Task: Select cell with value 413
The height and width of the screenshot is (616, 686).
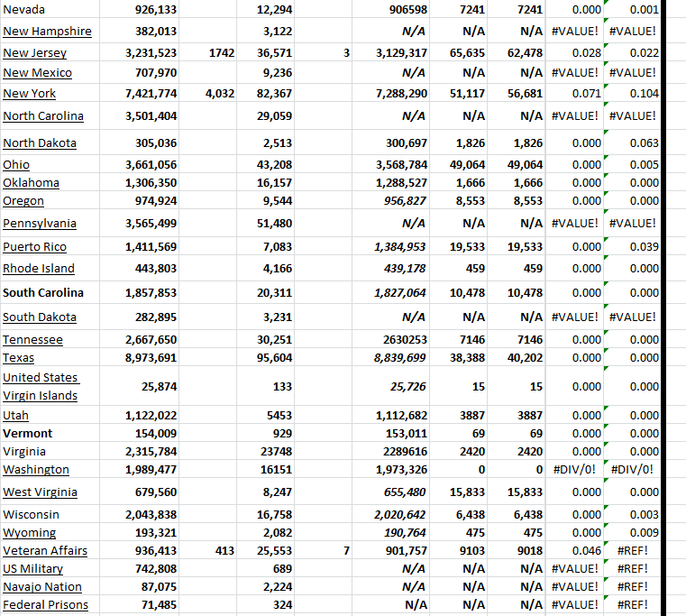Action: tap(208, 551)
